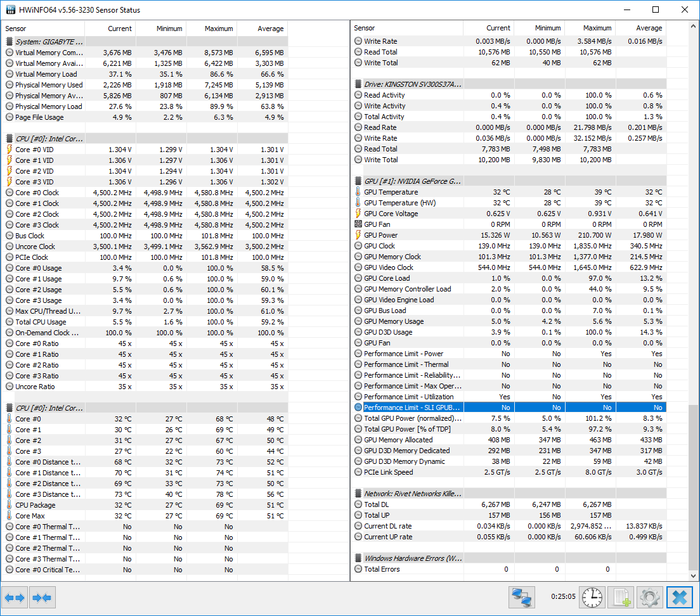The image size is (700, 616).
Task: Select the GPU Video Clock row
Action: 509,267
